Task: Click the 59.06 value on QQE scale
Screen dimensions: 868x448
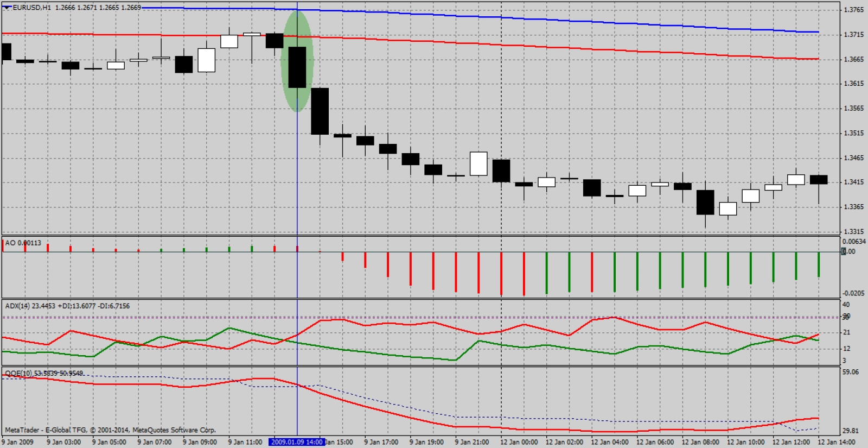Action: [x=850, y=372]
